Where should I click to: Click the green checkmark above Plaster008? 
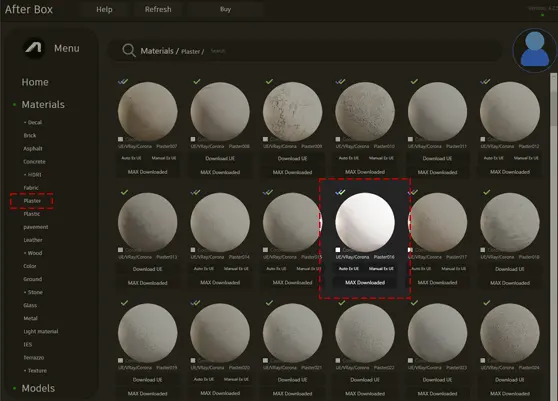tap(197, 81)
